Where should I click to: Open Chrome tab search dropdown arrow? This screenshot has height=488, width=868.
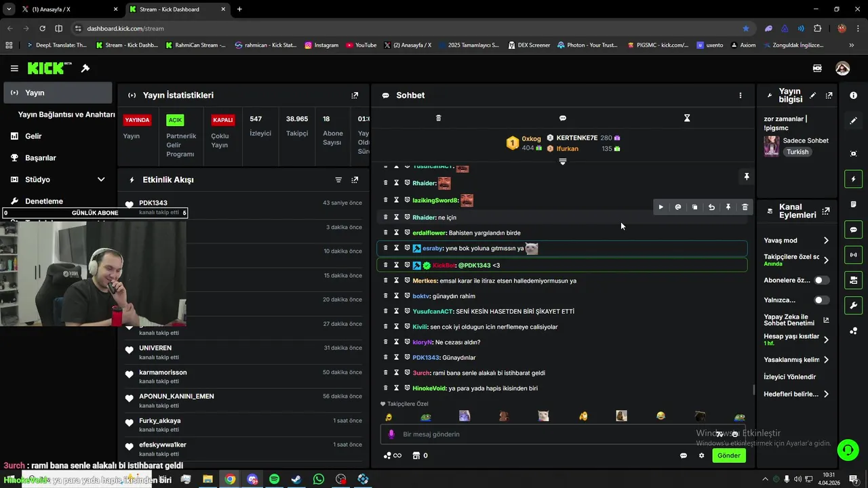pyautogui.click(x=9, y=9)
